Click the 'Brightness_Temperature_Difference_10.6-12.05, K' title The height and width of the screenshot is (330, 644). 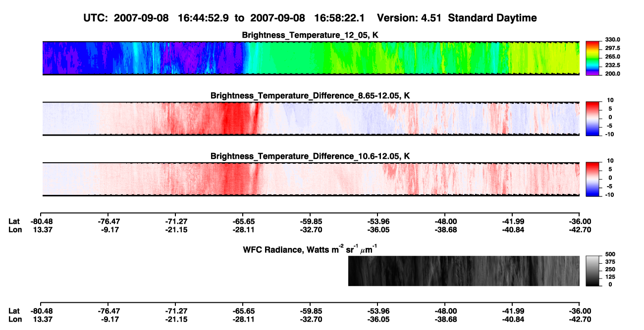(311, 156)
